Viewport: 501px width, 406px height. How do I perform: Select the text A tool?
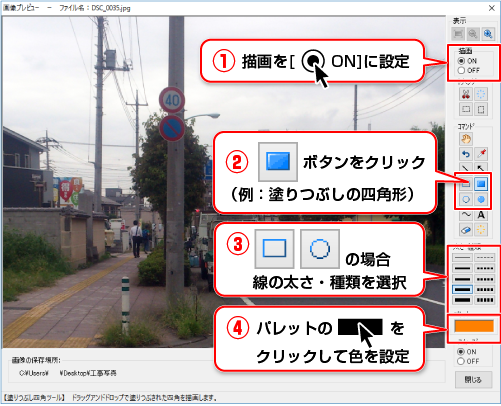[481, 215]
